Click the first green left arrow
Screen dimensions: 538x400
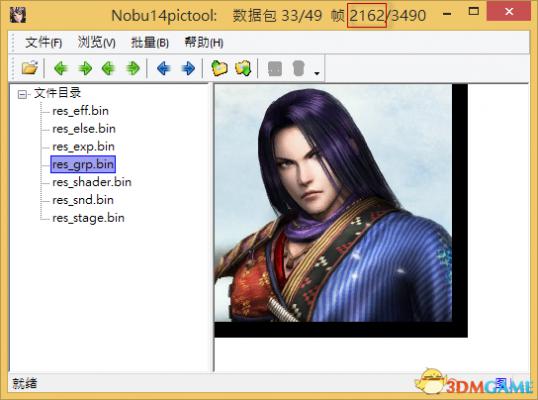(x=60, y=68)
